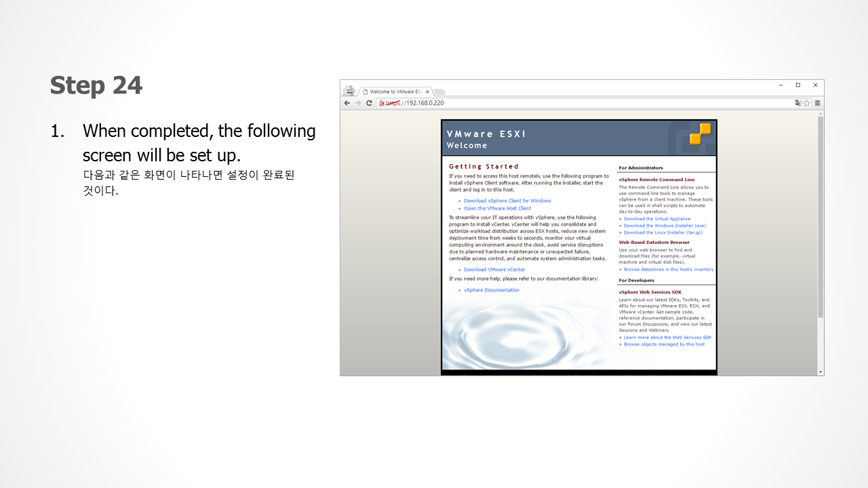868x488 pixels.
Task: Close the browser window
Action: [x=815, y=85]
